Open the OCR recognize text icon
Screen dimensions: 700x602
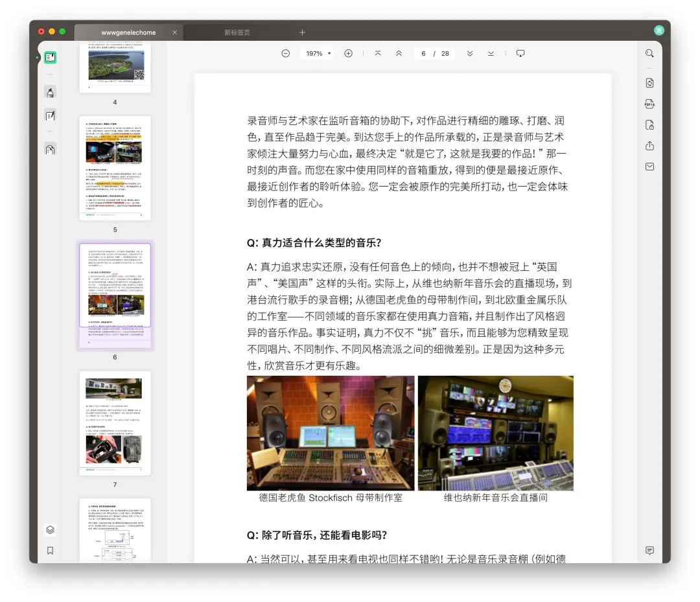(649, 82)
